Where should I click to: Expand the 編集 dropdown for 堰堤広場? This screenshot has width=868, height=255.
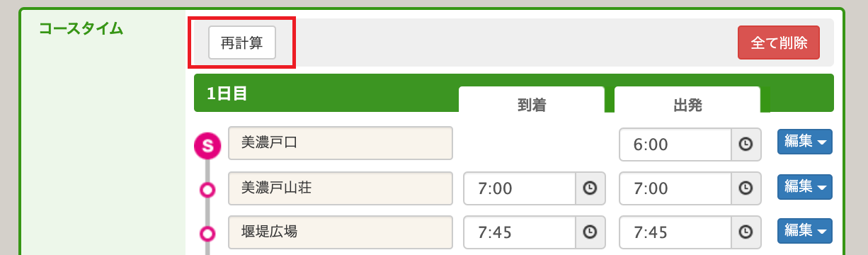[x=805, y=231]
